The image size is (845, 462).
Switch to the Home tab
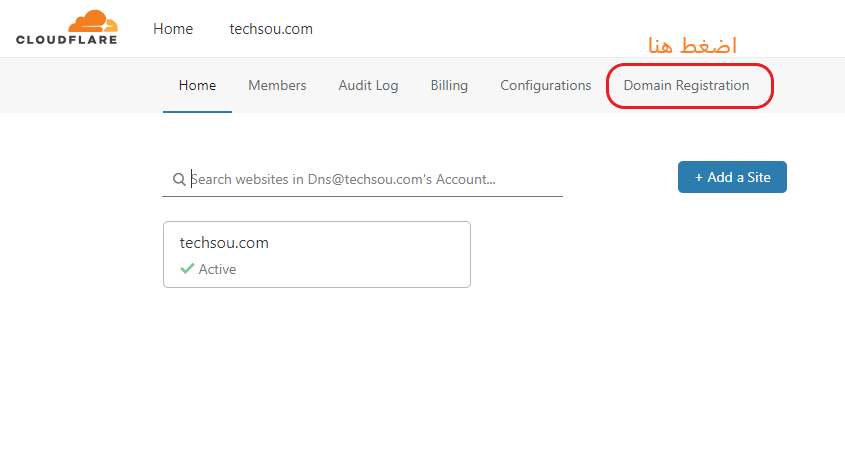tap(197, 85)
